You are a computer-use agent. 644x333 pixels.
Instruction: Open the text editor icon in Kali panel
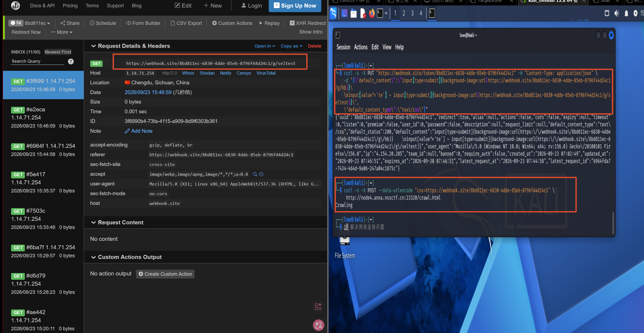(363, 13)
